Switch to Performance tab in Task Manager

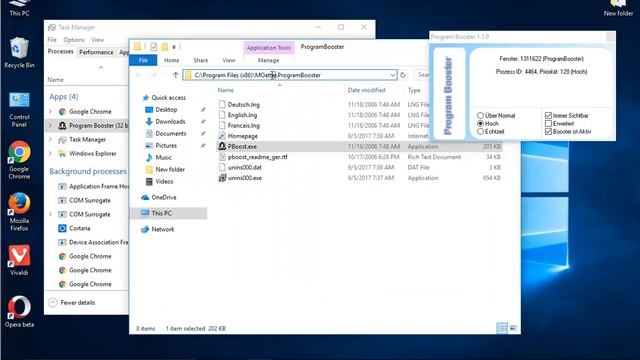pos(96,52)
